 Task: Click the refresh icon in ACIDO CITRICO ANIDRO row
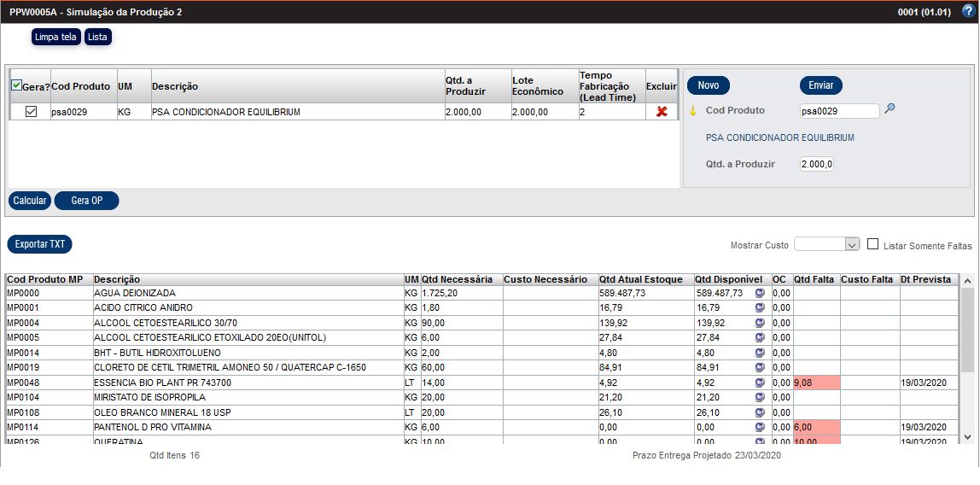click(760, 307)
